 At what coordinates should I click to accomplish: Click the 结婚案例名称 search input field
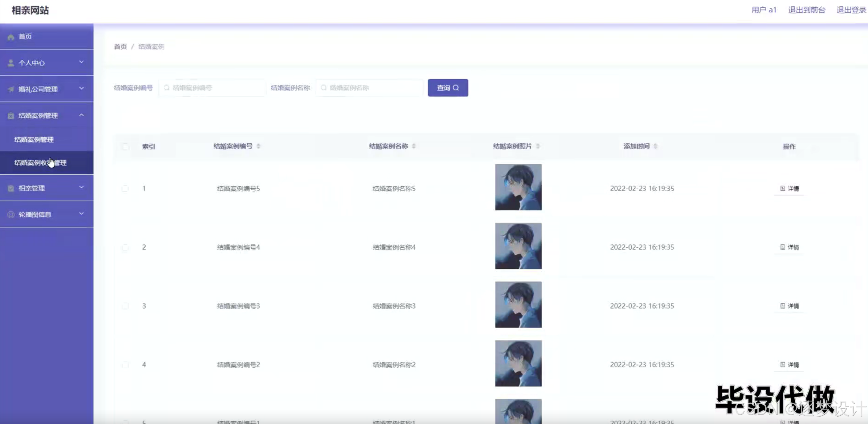tap(369, 88)
